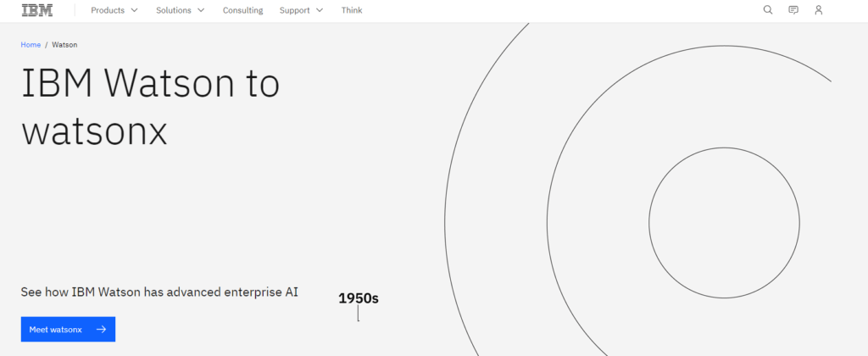
Task: Click the IBM Watson to watsonx heading
Action: coord(150,107)
